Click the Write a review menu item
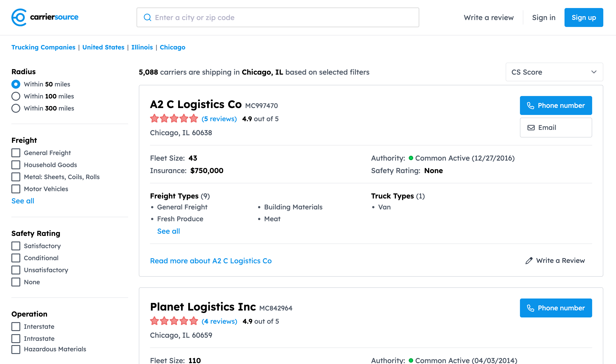This screenshot has height=364, width=616. coord(489,17)
